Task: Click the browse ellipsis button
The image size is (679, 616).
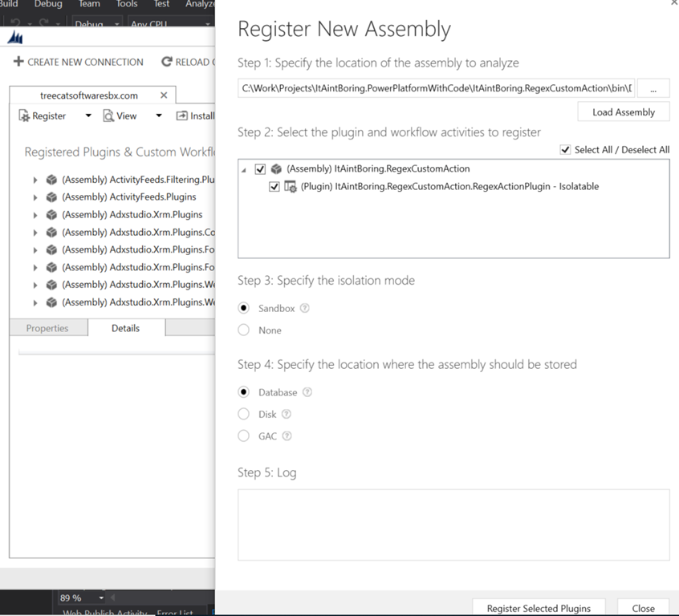Action: [x=653, y=88]
